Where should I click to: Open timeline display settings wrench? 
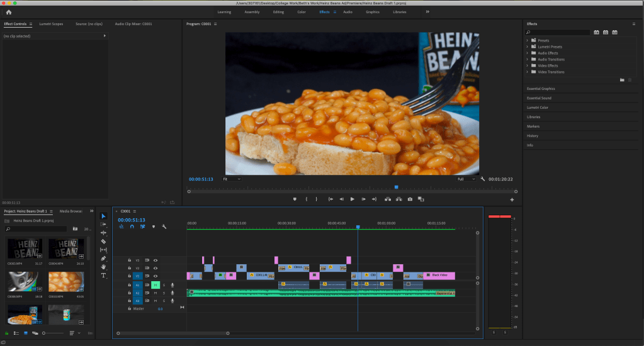coord(164,226)
